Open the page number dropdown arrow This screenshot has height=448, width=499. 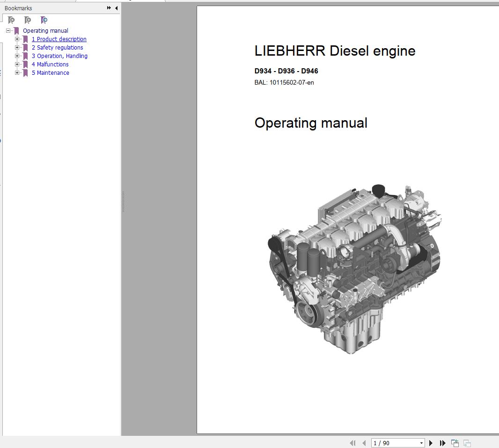point(421,443)
